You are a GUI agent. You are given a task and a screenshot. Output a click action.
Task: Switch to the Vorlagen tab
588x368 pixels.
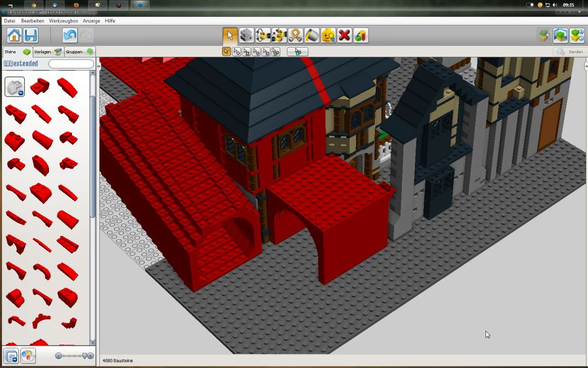[48, 52]
